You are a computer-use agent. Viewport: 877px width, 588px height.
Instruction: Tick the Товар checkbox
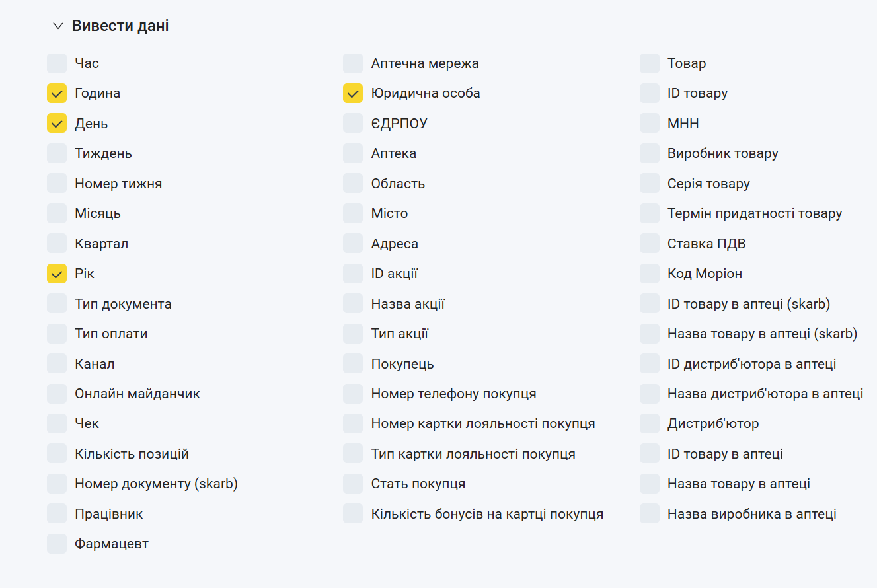[650, 63]
